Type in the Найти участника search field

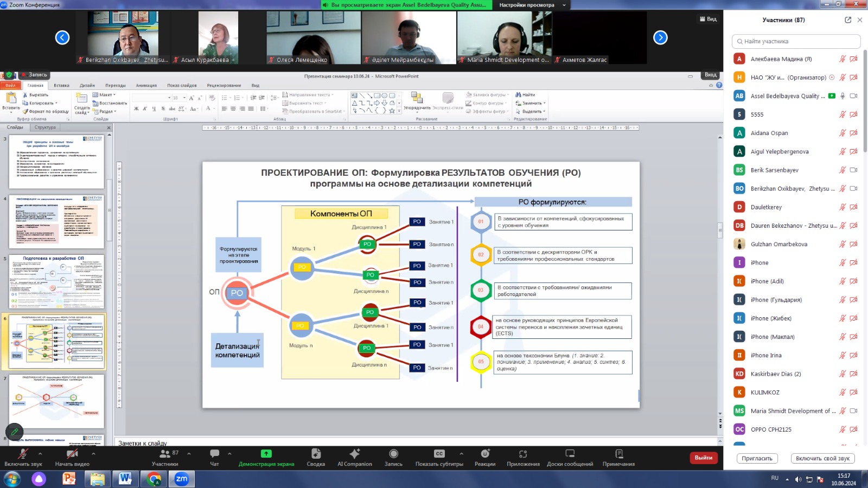coord(797,41)
